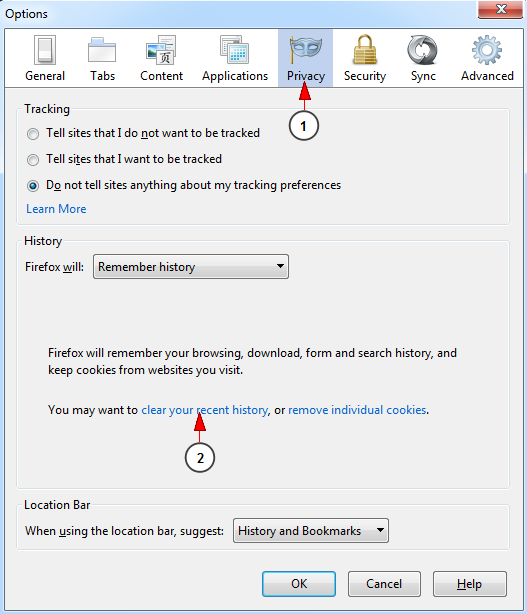Select 'Tell sites that I want to be tracked'
Viewport: 527px width, 614px height.
click(33, 160)
